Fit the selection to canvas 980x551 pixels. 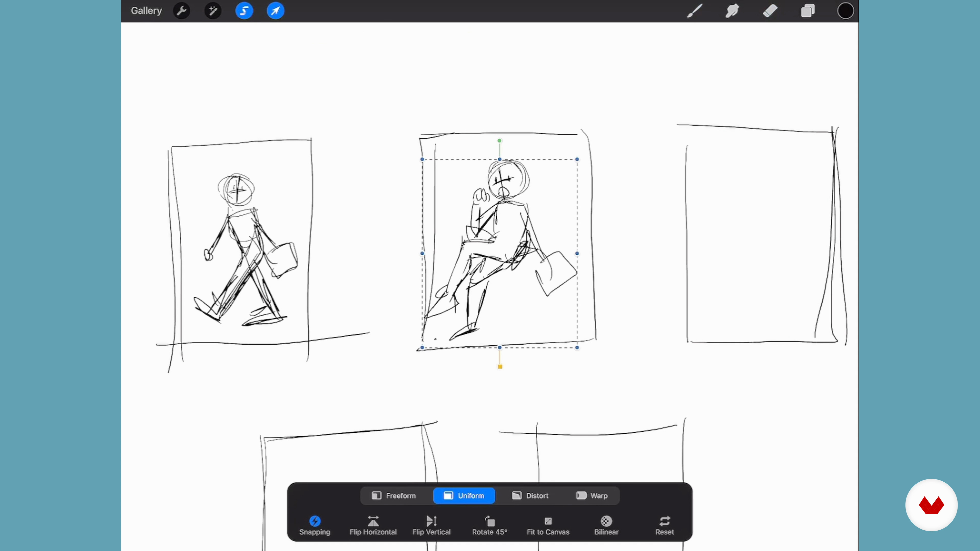click(x=548, y=525)
